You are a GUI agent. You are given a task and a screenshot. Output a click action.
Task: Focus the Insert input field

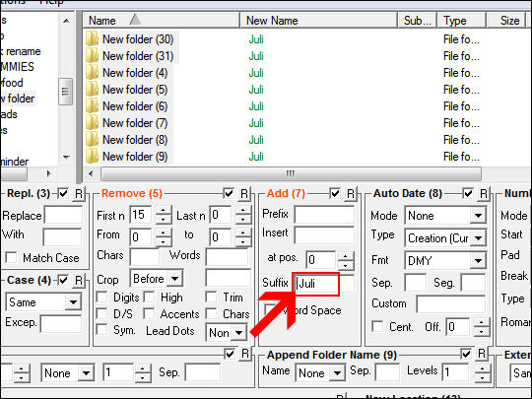[x=324, y=234]
